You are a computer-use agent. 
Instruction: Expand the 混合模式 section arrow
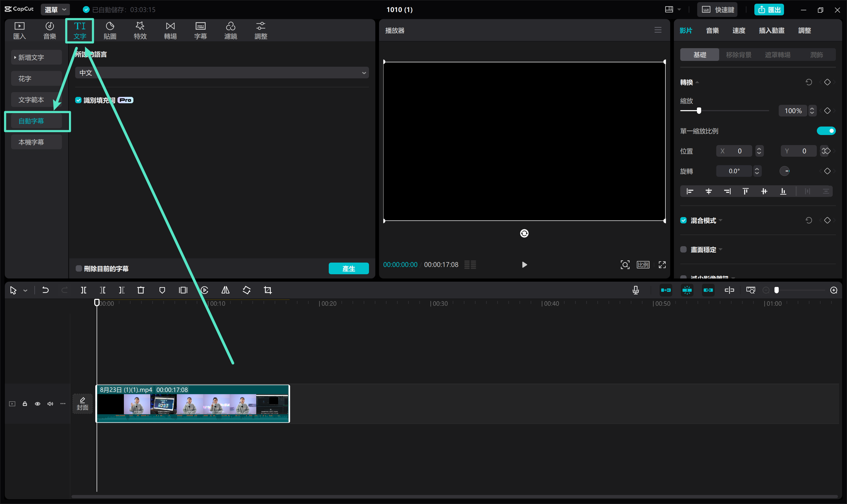coord(721,220)
